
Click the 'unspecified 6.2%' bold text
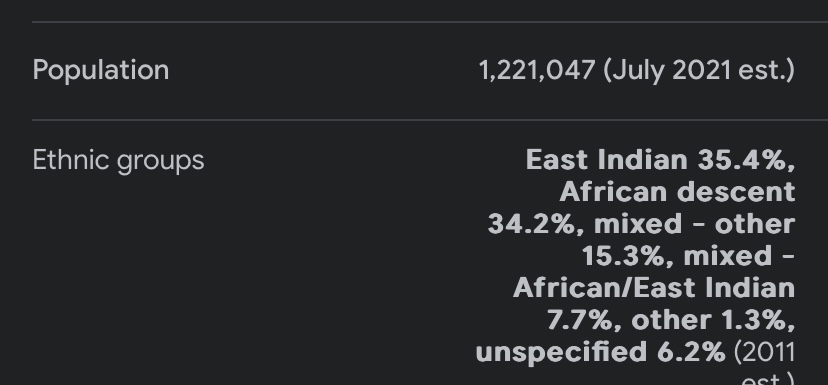point(600,353)
